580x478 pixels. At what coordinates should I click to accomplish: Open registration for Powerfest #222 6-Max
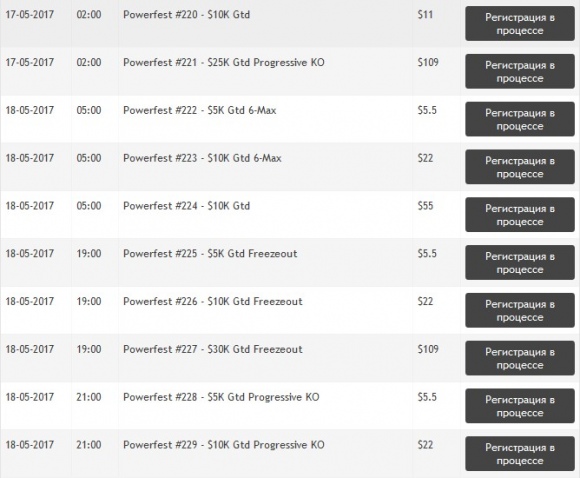pyautogui.click(x=520, y=119)
